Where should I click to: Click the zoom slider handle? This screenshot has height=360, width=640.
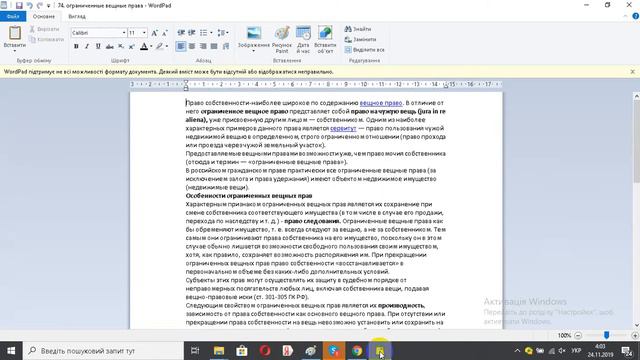607,335
